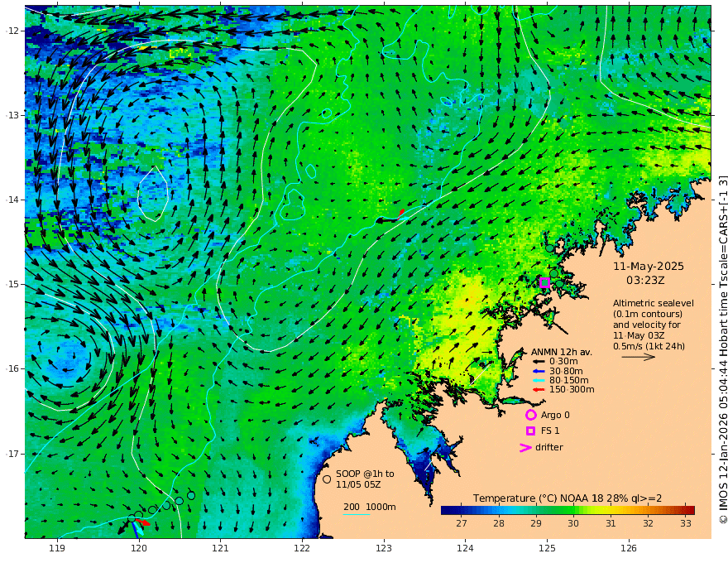Viewport: 728px width, 563px height.
Task: Click the longitude axis label 125
Action: click(x=548, y=549)
